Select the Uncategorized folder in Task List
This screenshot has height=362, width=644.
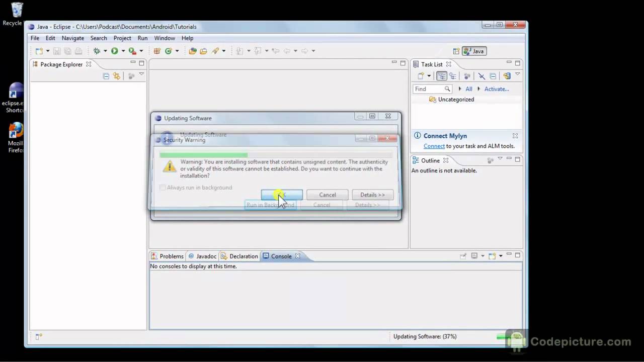pos(451,100)
